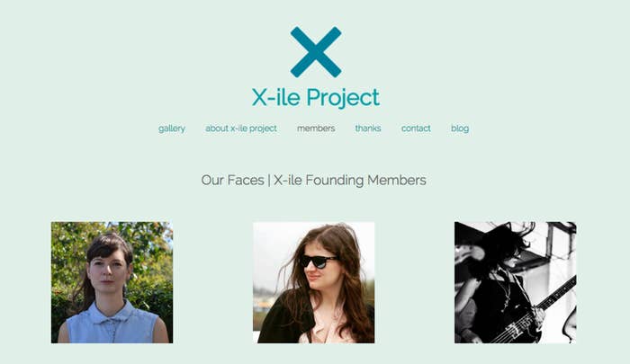Click Founding Members text in the heading

click(350, 180)
